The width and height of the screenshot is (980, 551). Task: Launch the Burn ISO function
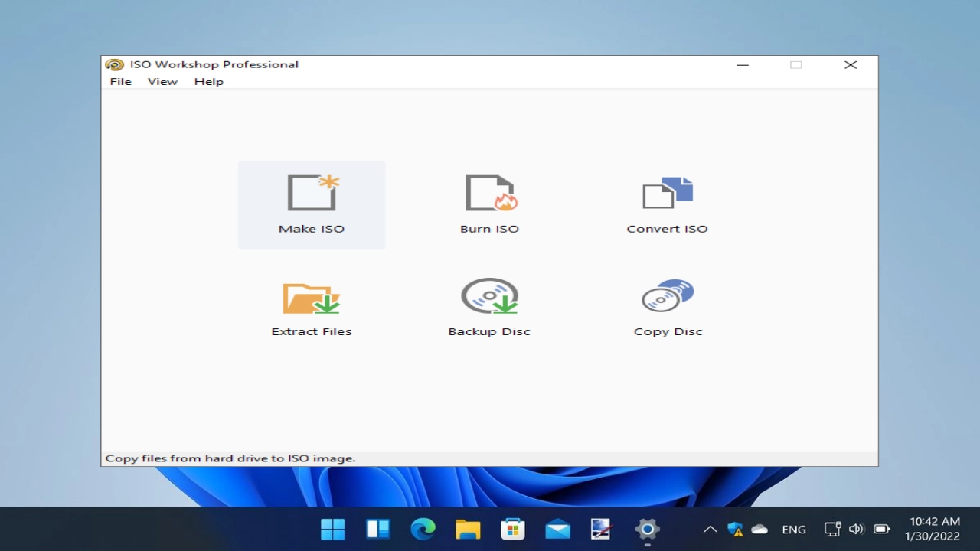pos(489,204)
